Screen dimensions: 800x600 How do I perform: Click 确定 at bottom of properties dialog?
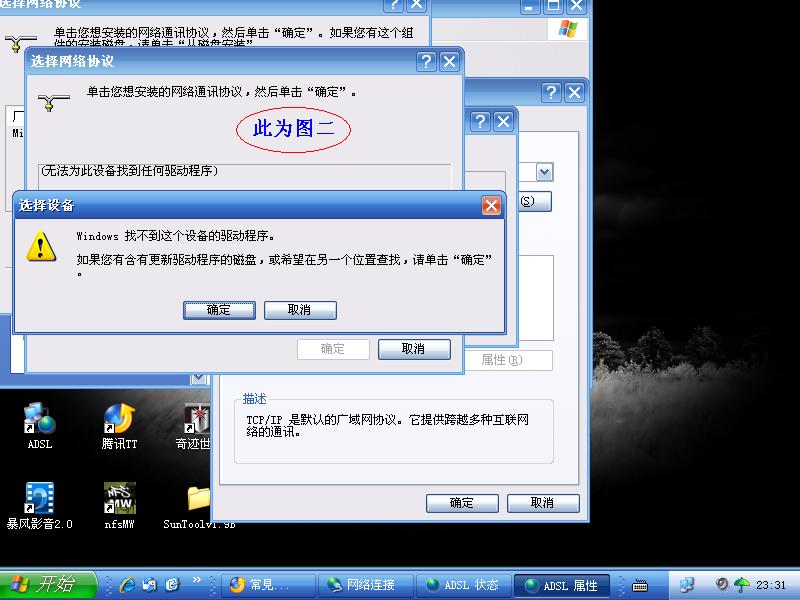pos(462,503)
